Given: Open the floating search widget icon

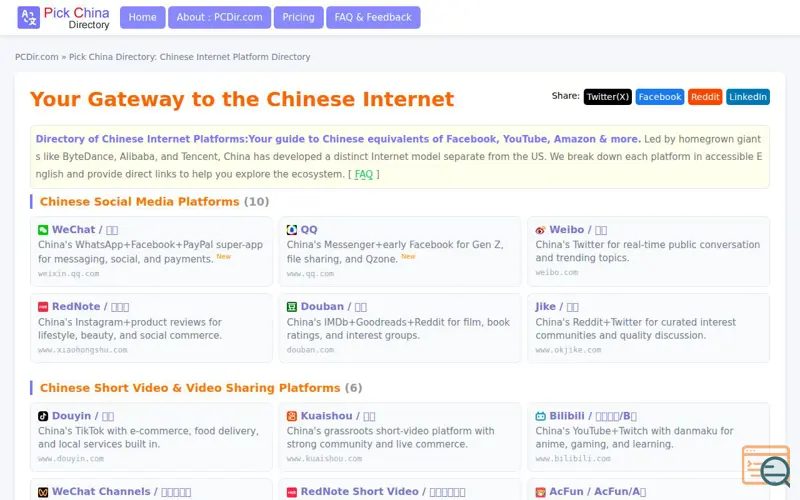Looking at the screenshot, I should tap(766, 465).
